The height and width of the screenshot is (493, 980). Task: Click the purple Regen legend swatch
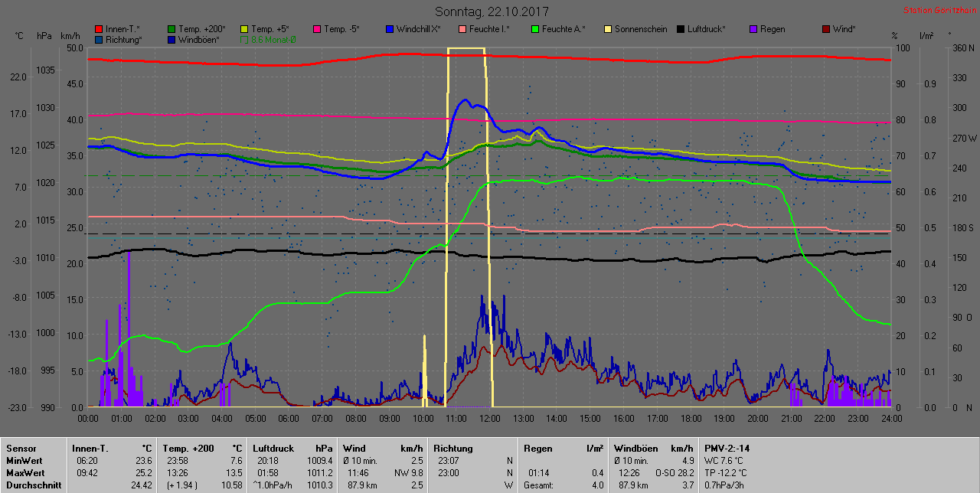(x=753, y=29)
